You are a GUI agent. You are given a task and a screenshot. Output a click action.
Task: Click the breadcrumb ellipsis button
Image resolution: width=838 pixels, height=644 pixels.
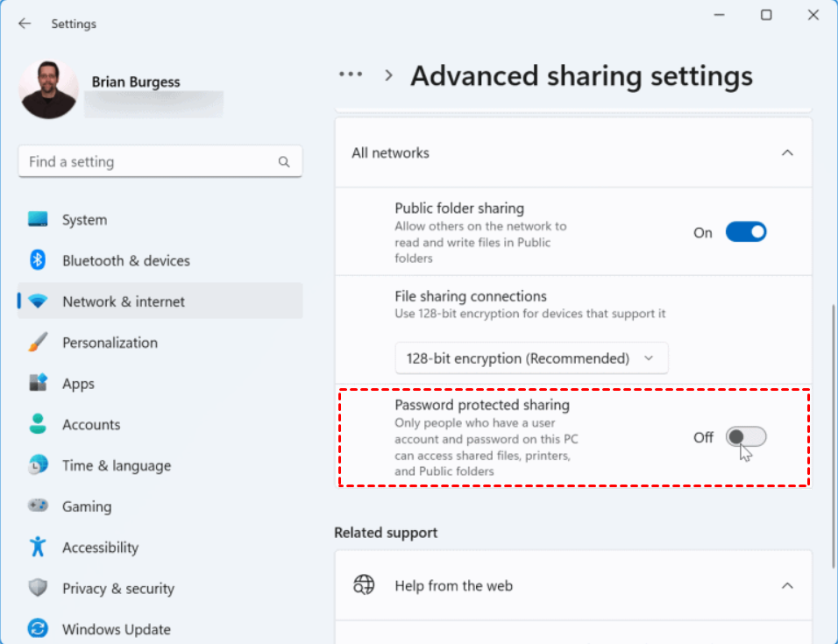[x=351, y=75]
